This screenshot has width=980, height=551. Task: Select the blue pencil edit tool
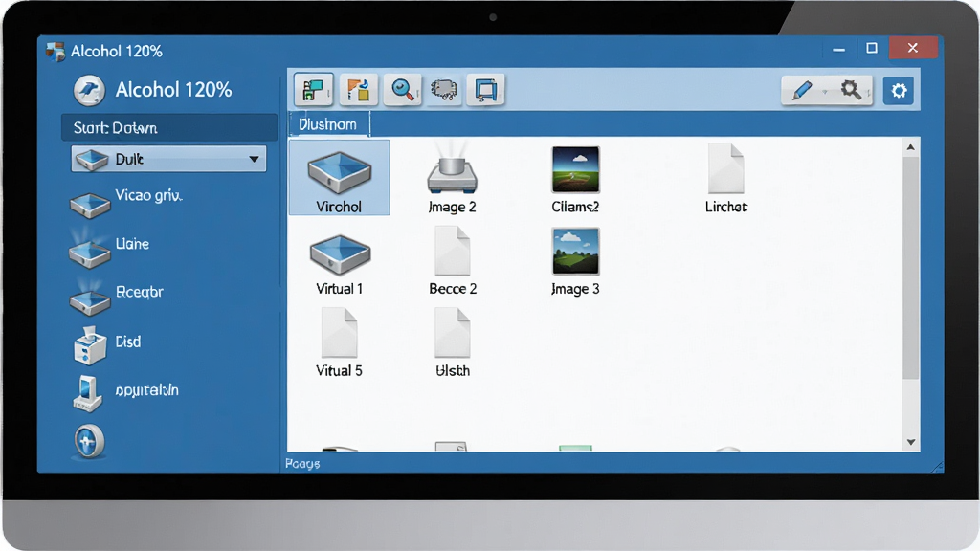click(x=802, y=91)
